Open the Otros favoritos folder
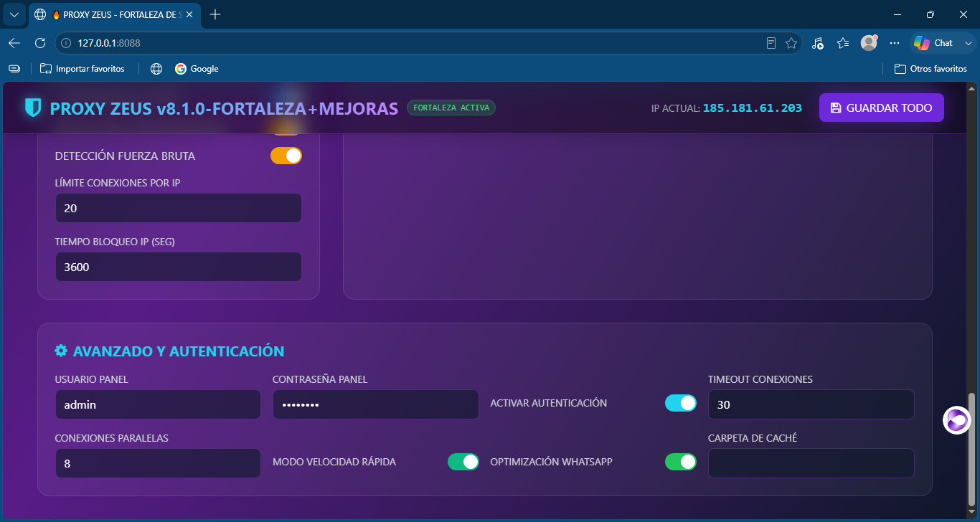980x522 pixels. (x=931, y=69)
